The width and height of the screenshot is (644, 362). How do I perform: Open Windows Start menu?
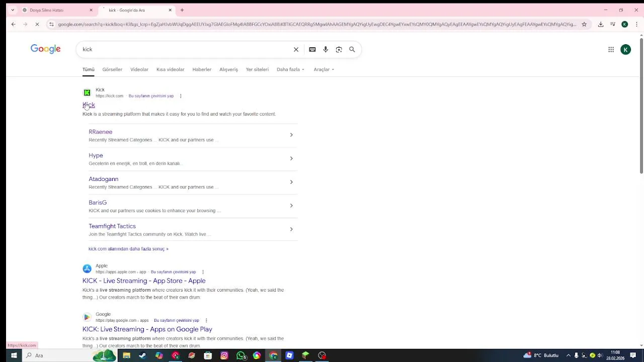coord(14,355)
